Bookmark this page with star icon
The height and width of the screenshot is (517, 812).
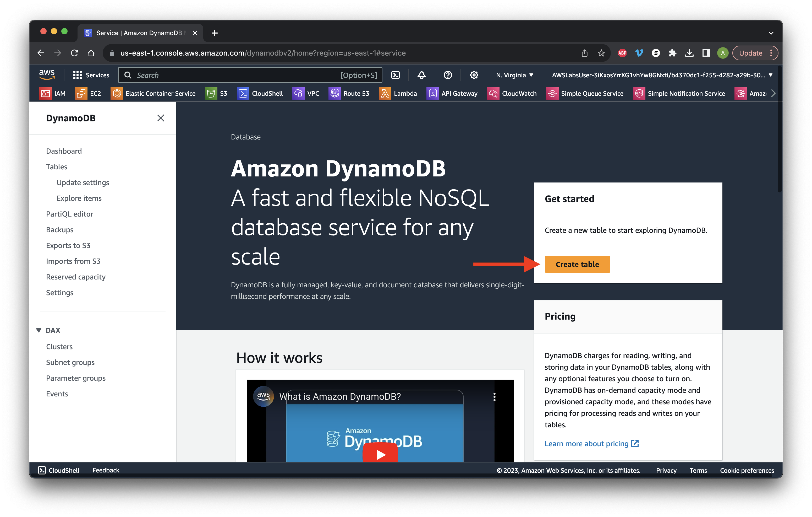point(601,53)
